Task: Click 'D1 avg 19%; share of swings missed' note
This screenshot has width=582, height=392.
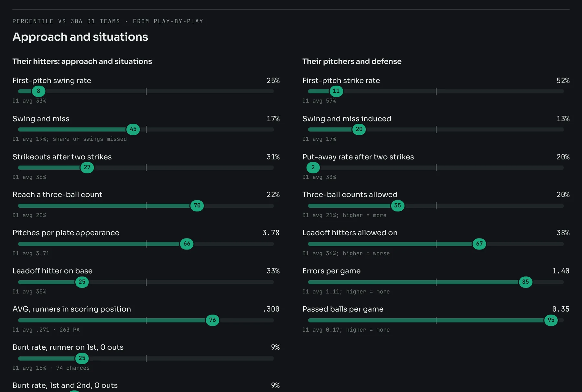Action: pos(70,139)
